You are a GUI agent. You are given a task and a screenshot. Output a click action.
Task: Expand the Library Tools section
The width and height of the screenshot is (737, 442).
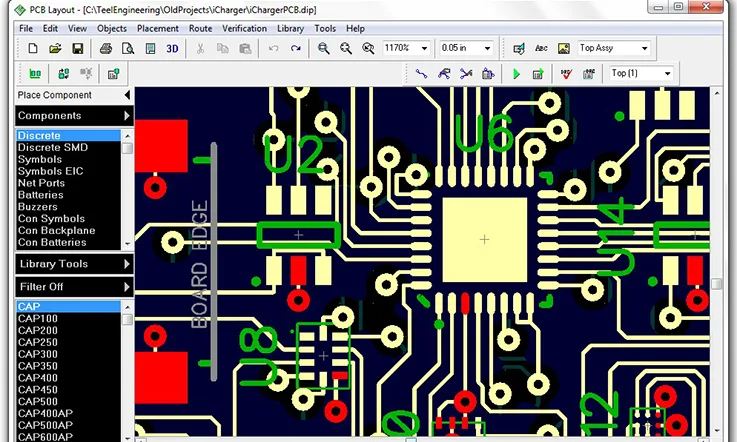click(x=126, y=264)
